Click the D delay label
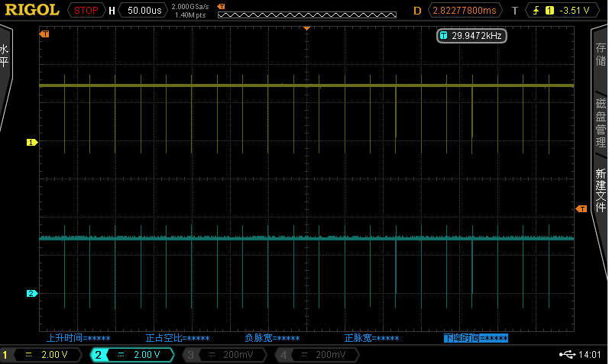 [417, 11]
